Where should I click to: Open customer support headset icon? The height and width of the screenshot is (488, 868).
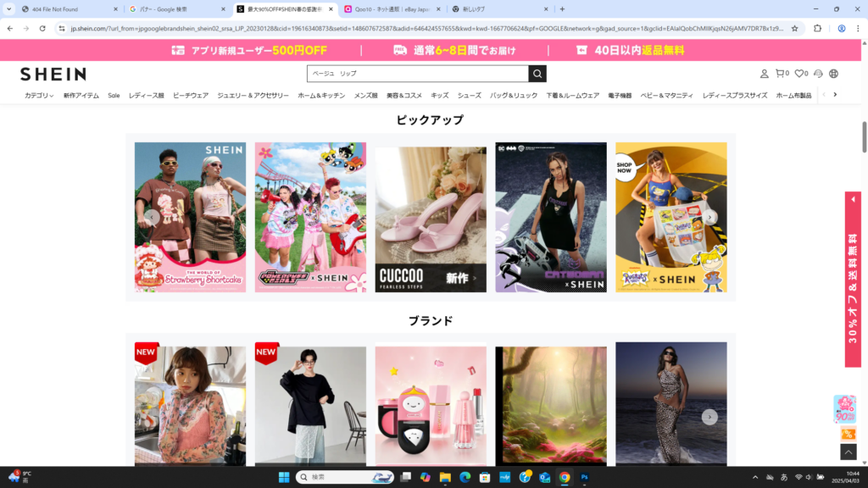818,74
